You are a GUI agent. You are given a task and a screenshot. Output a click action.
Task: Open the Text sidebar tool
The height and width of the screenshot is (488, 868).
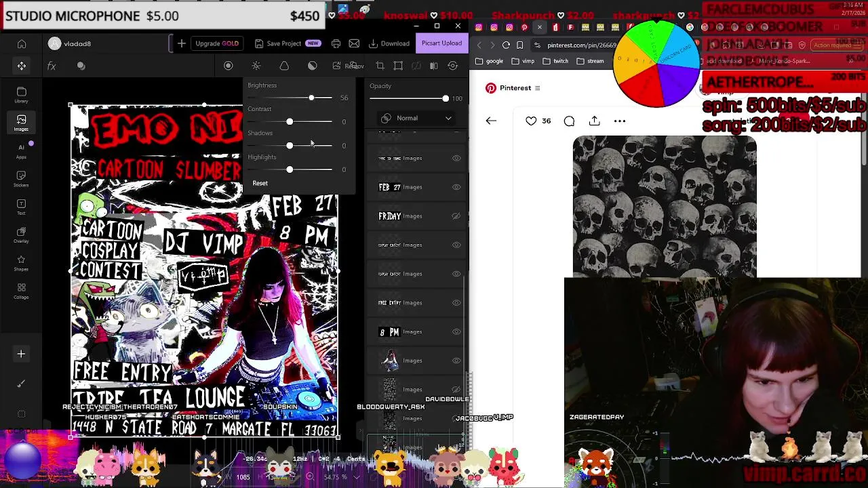pyautogui.click(x=21, y=207)
